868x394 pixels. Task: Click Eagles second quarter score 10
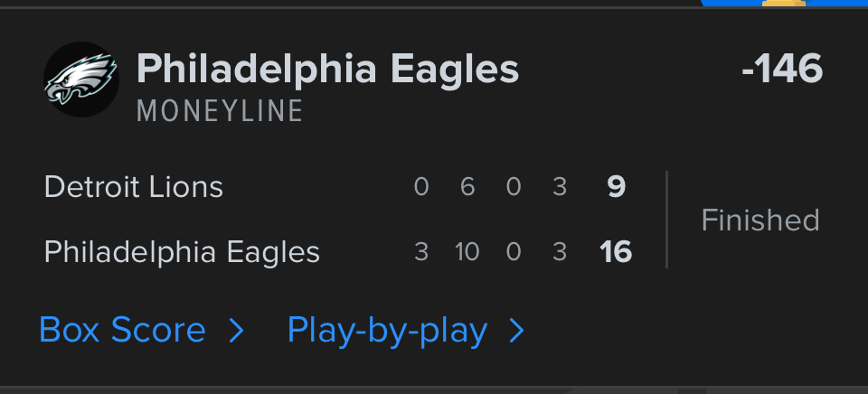[467, 252]
